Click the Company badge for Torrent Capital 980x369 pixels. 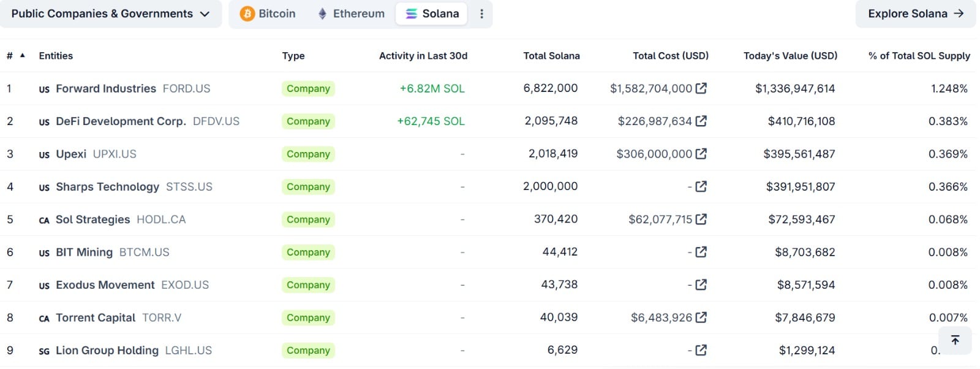tap(308, 318)
